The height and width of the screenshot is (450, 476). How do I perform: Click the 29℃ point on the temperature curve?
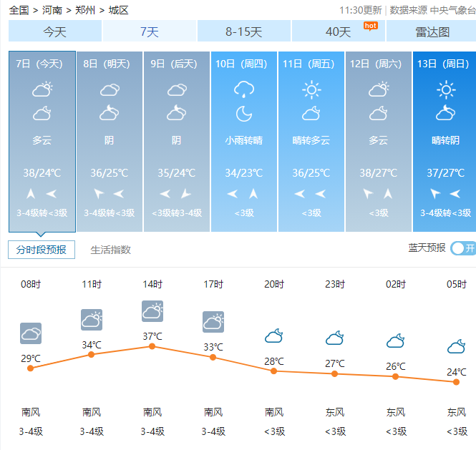point(30,368)
